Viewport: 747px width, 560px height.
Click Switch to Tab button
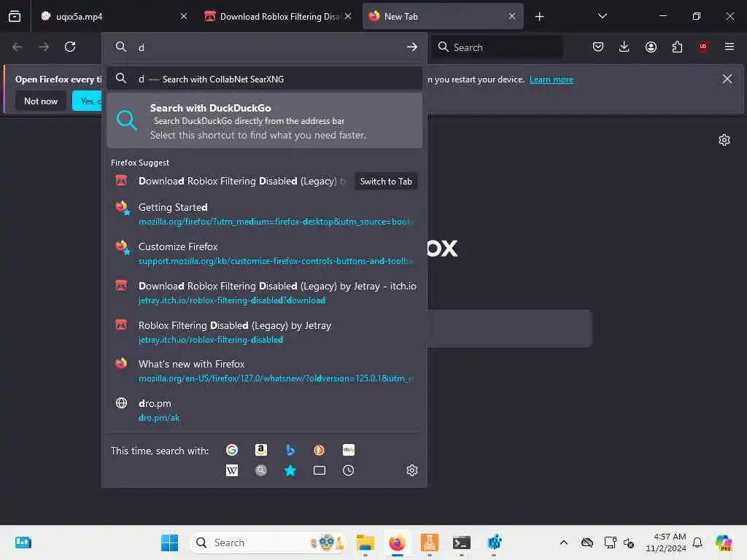[386, 182]
